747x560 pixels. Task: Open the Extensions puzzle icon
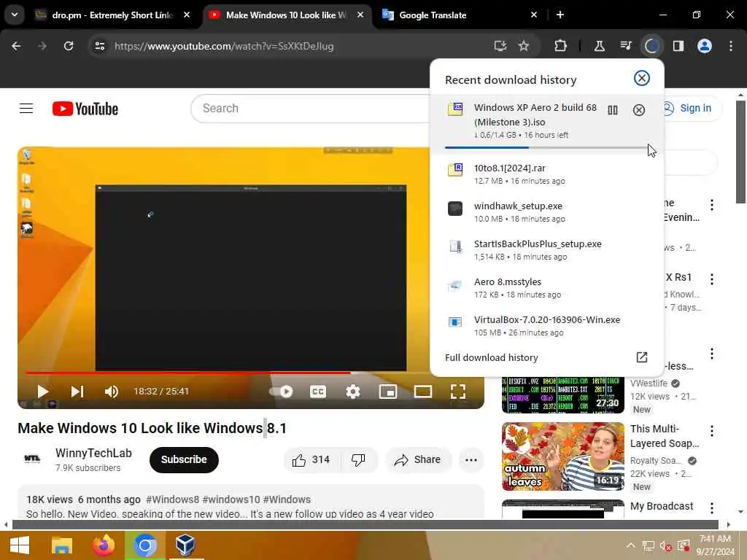561,46
